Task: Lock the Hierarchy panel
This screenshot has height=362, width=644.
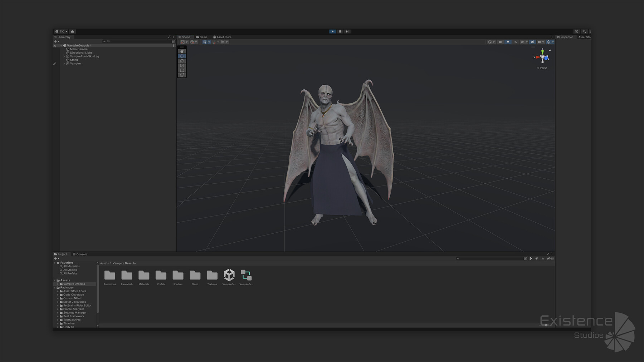Action: (169, 37)
